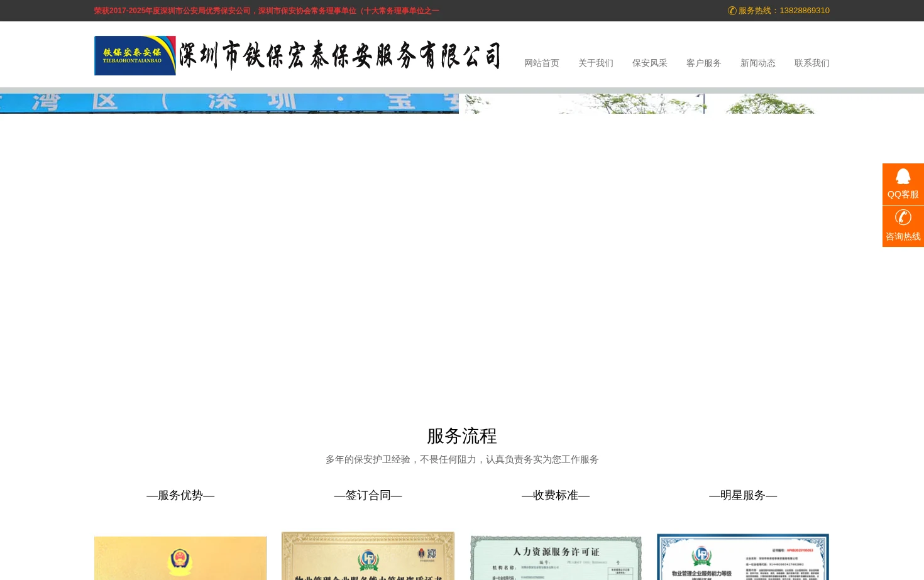This screenshot has height=580, width=924.
Task: Click the 铁保宏泰安保 blue logo
Action: point(135,55)
